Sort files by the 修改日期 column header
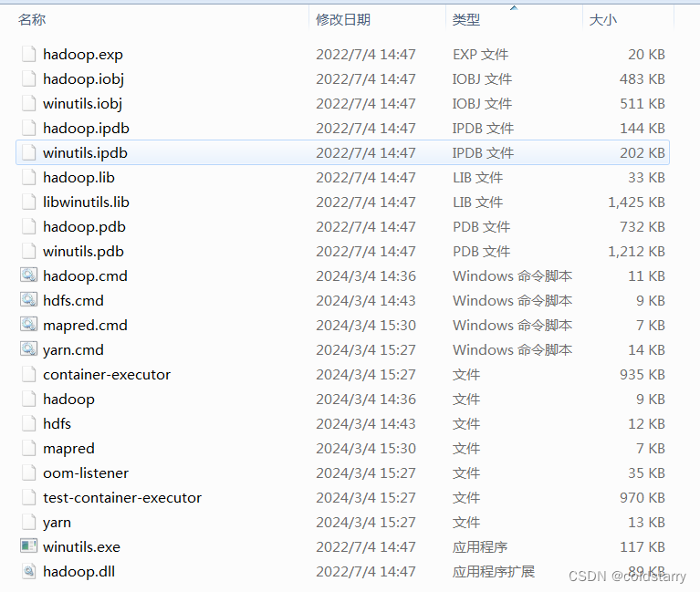This screenshot has height=592, width=700. tap(343, 20)
